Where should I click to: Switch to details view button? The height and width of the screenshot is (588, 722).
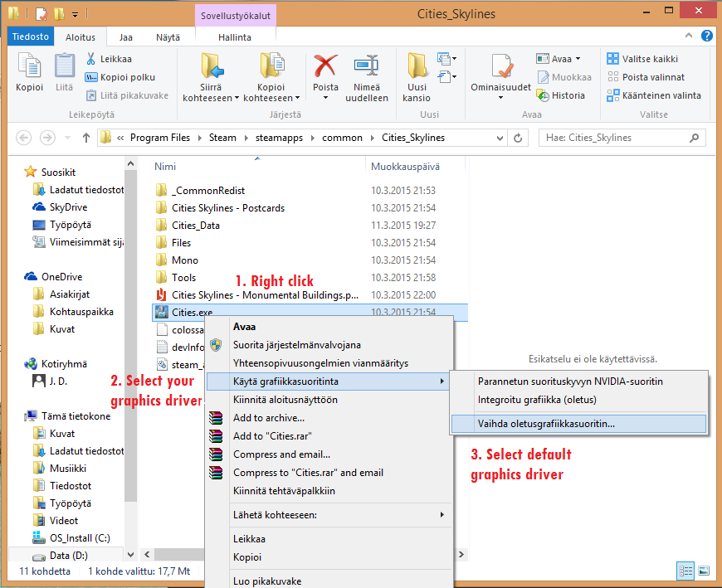click(686, 571)
